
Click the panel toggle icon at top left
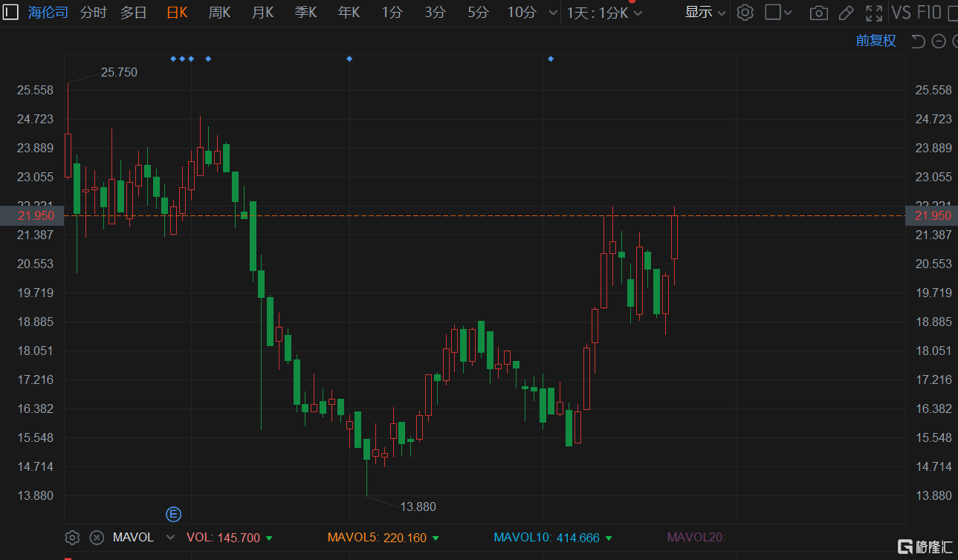click(12, 12)
